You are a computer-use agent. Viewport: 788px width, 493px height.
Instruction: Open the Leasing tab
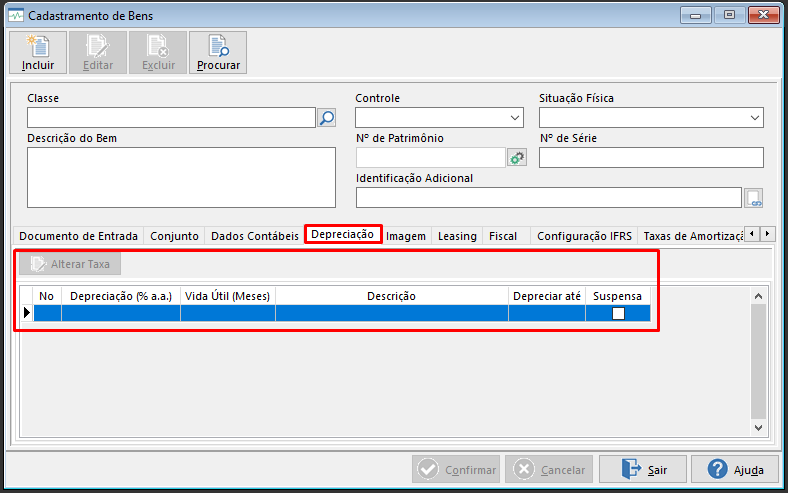click(x=457, y=236)
